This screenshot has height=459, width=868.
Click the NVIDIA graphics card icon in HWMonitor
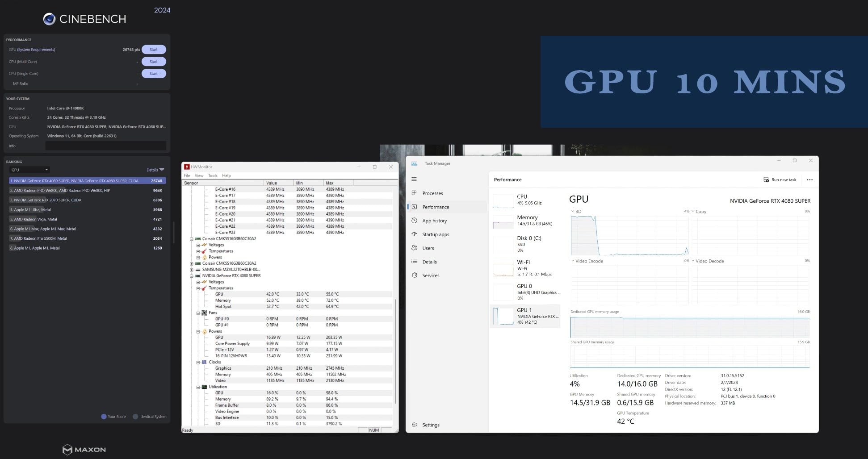point(198,276)
